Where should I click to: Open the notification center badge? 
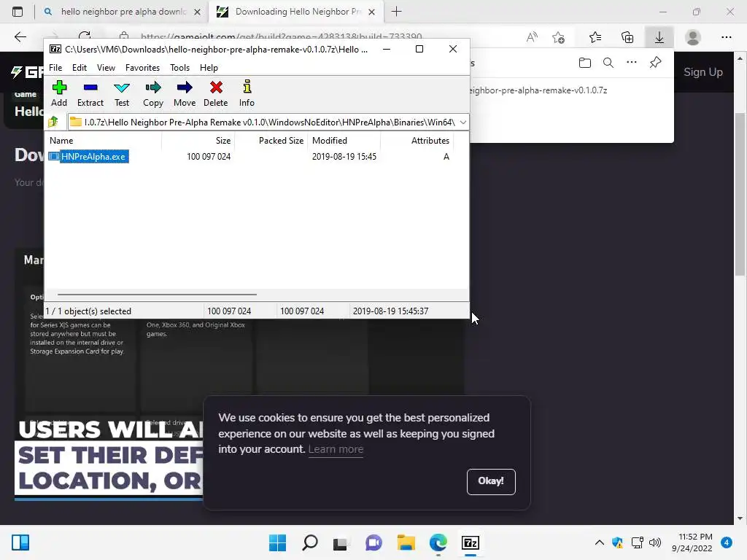pos(727,542)
